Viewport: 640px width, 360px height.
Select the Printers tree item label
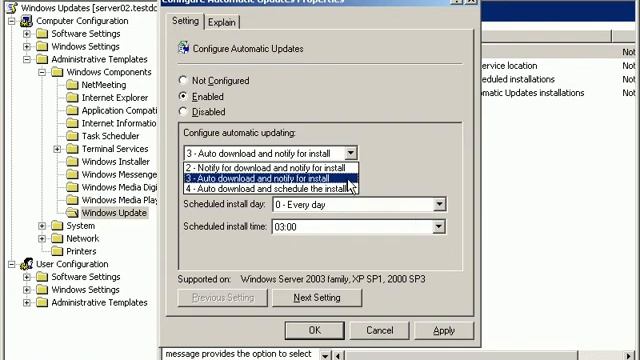tap(81, 251)
